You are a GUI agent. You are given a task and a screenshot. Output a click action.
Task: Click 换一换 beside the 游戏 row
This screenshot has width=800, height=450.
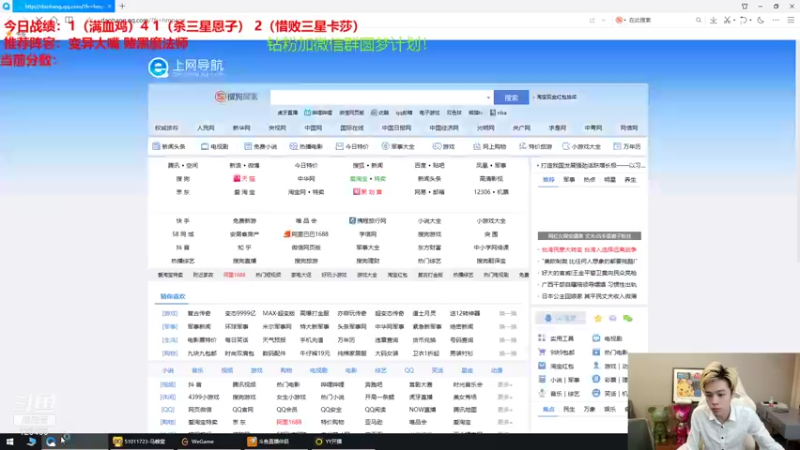coord(508,313)
